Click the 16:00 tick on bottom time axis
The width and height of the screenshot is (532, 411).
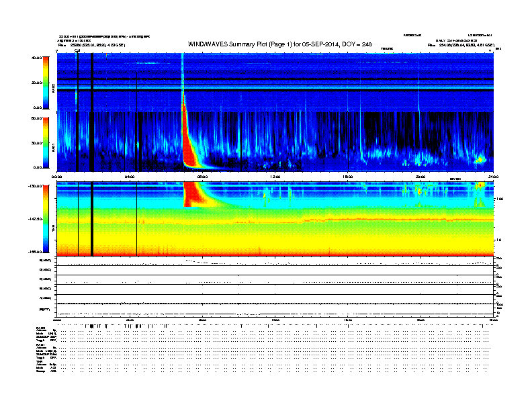tap(348, 320)
